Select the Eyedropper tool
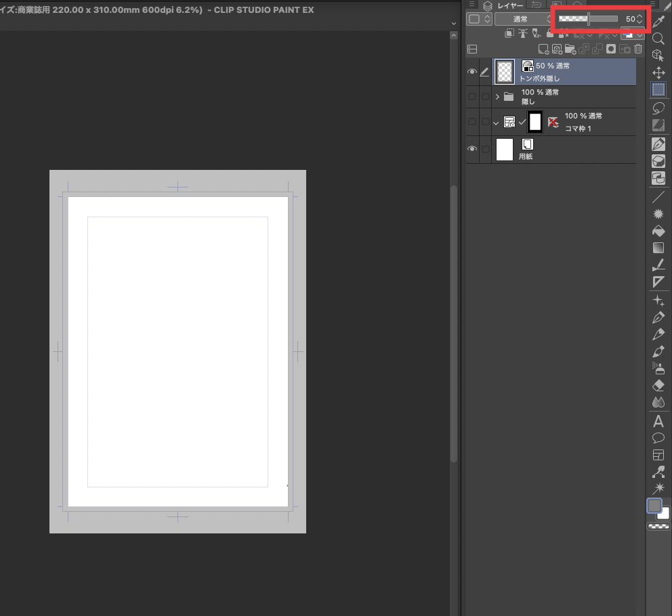This screenshot has width=672, height=616. 658,20
